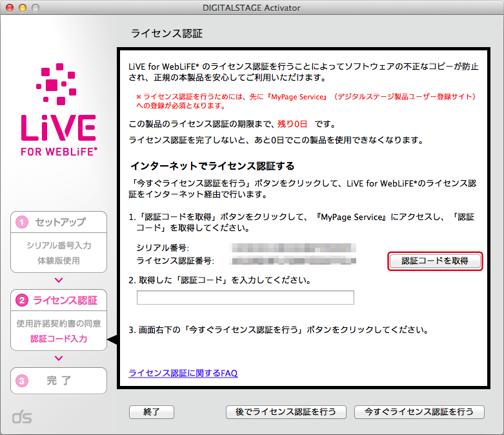Click the chevron below the セットアップ box

click(x=59, y=280)
